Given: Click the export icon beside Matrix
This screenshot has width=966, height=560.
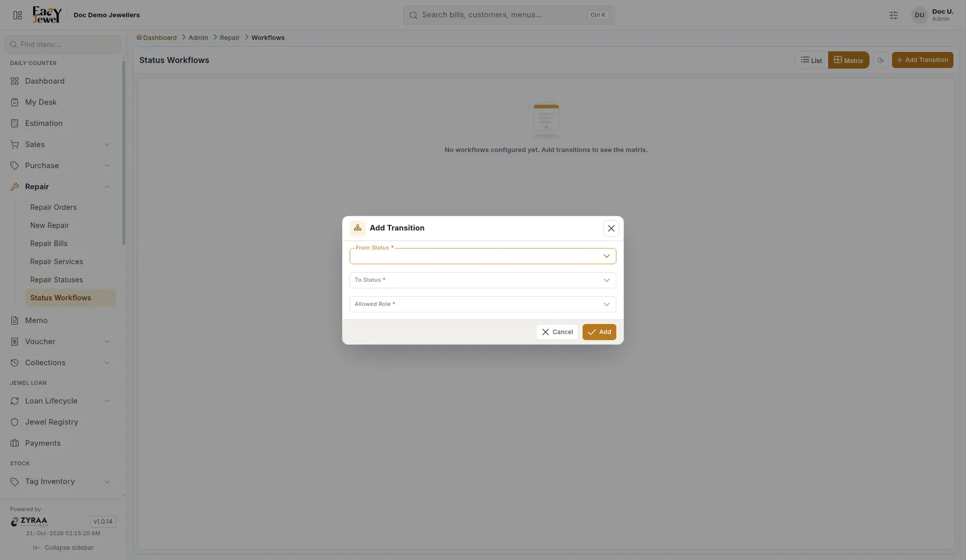Looking at the screenshot, I should tap(880, 60).
